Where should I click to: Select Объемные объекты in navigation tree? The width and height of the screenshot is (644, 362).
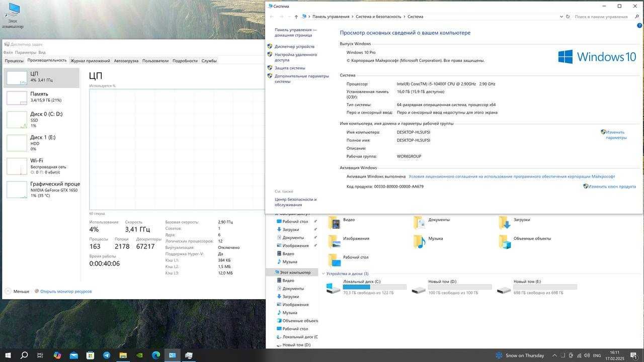[x=297, y=321]
